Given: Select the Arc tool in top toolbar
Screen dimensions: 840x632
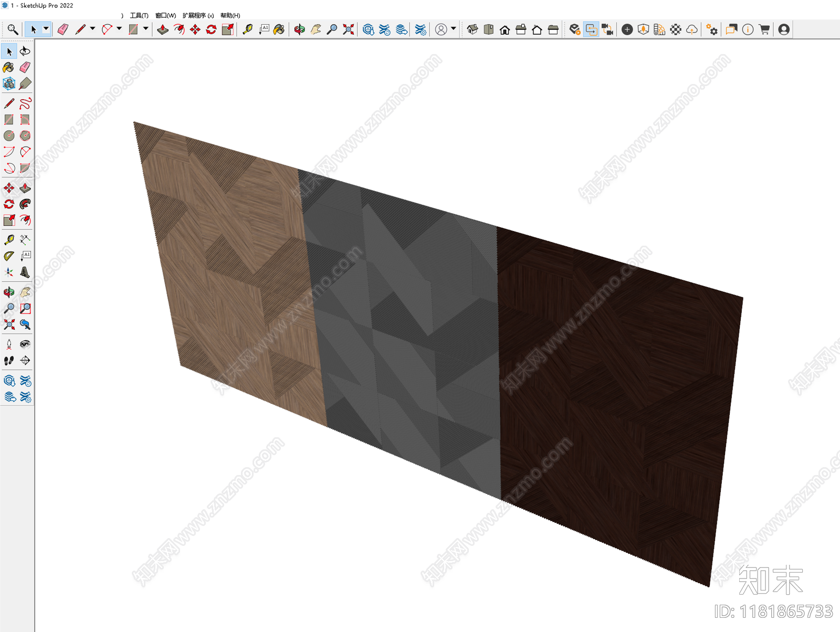Looking at the screenshot, I should pyautogui.click(x=107, y=29).
